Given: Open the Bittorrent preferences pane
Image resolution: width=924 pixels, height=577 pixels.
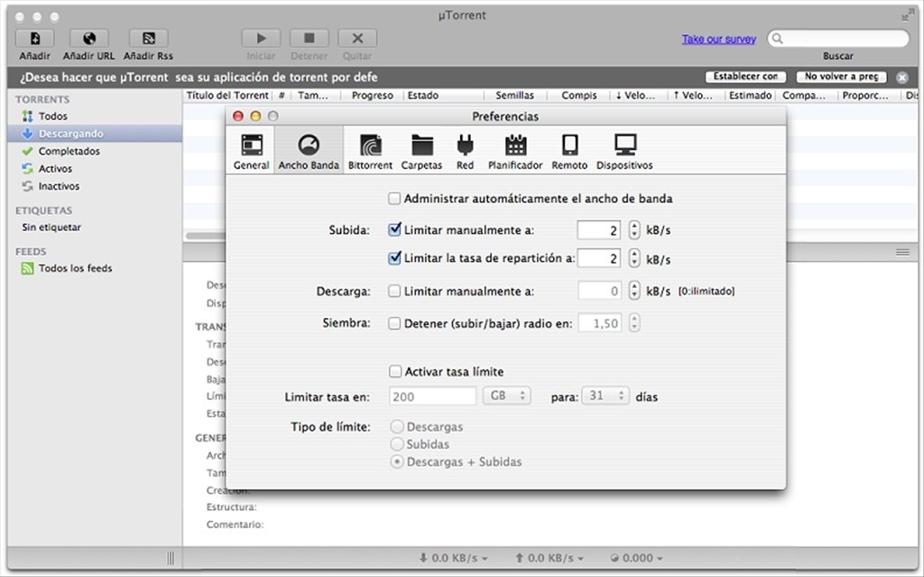Looking at the screenshot, I should pyautogui.click(x=370, y=151).
